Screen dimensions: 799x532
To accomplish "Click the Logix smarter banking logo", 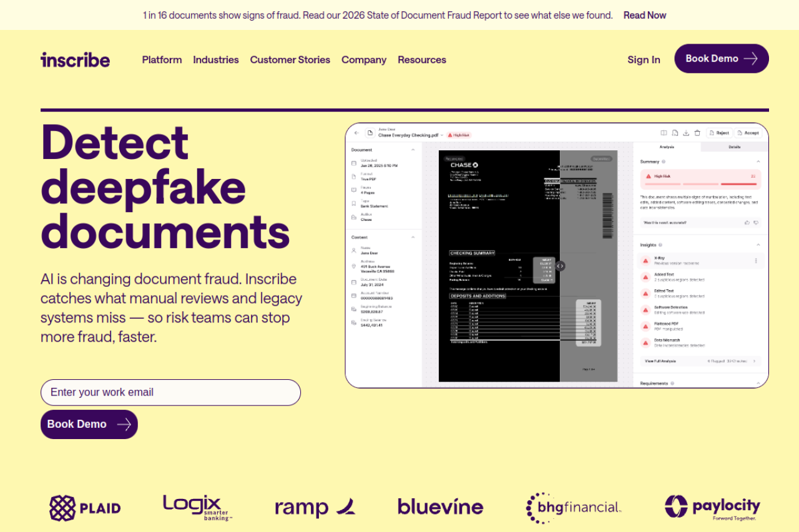I will [x=197, y=508].
